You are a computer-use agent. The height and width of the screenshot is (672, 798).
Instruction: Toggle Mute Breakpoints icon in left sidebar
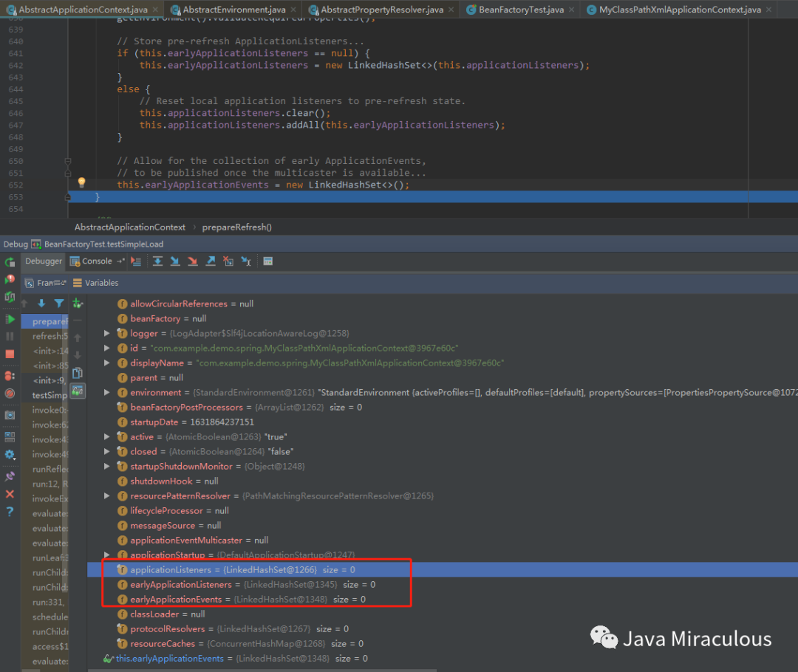(10, 394)
